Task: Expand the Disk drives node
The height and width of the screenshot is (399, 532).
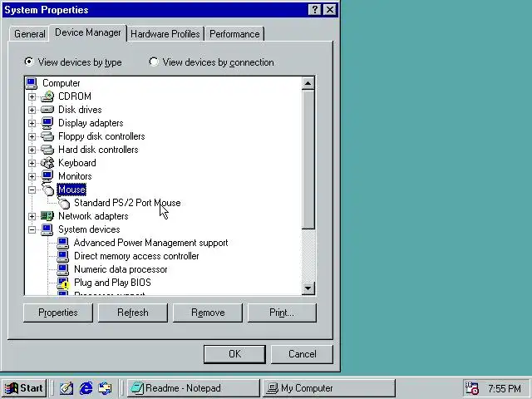Action: coord(32,110)
